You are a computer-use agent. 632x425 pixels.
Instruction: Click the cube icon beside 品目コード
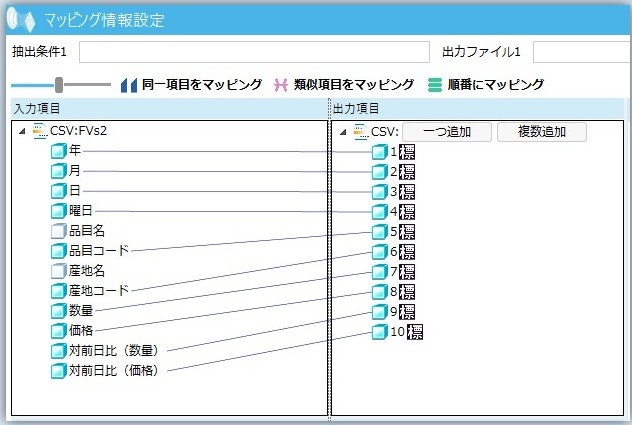click(58, 251)
